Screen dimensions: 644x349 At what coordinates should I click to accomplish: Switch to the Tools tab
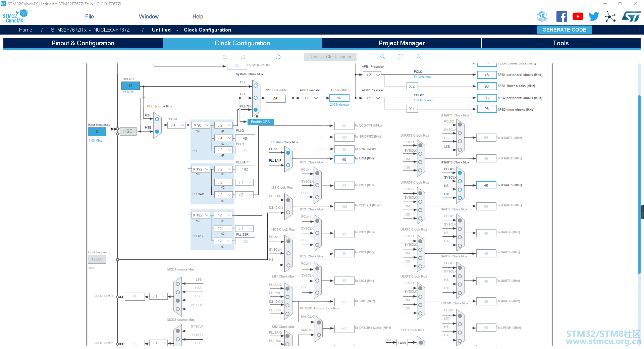561,43
